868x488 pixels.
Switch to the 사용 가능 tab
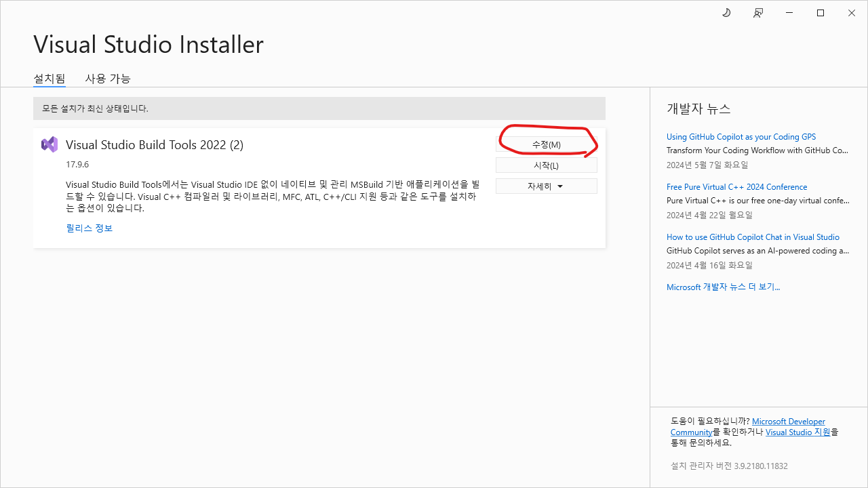[x=108, y=79]
